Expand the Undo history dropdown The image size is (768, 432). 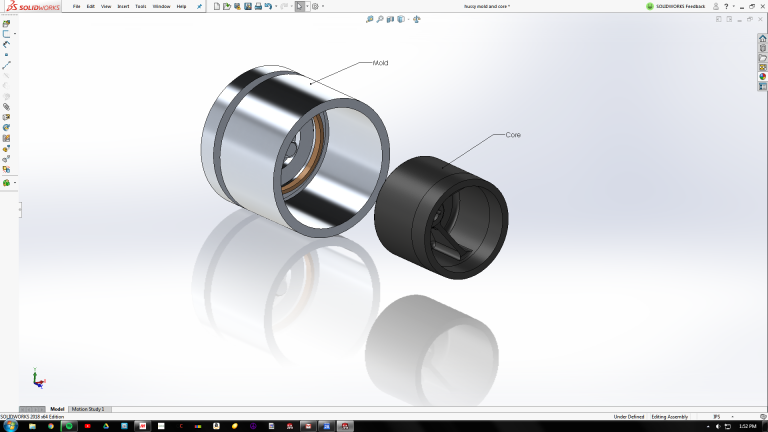coord(276,6)
